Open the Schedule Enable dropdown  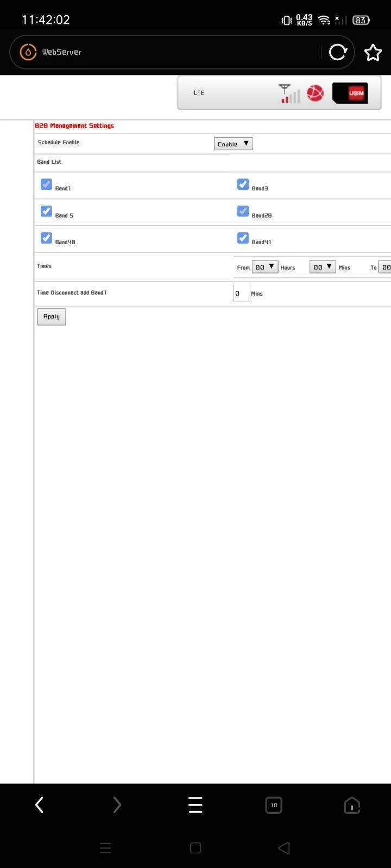[x=234, y=144]
